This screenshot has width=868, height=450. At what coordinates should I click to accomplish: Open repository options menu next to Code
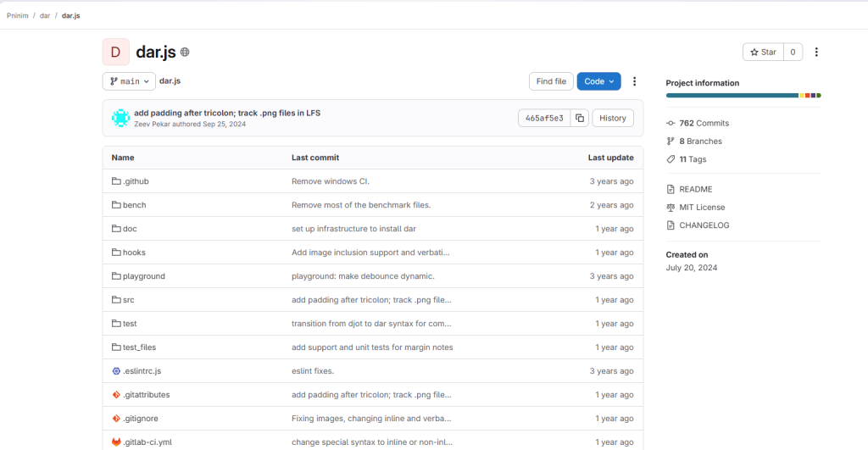tap(634, 81)
